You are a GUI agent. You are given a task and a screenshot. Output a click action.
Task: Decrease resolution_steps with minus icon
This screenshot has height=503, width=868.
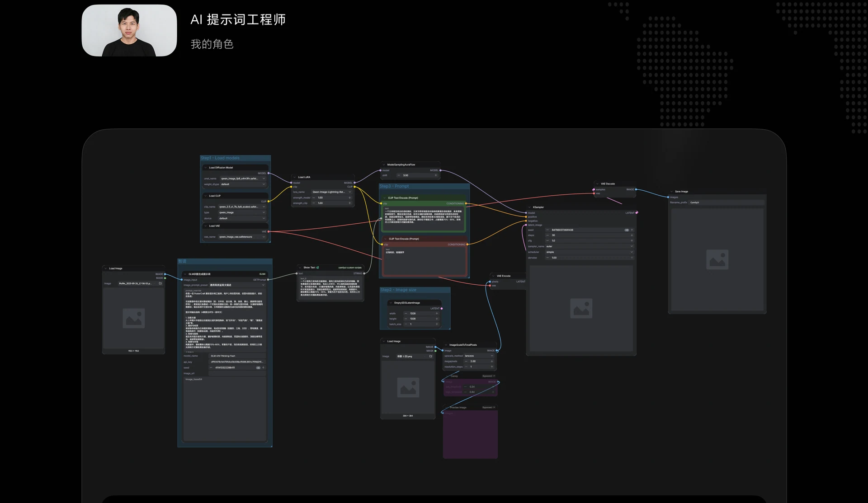click(466, 367)
